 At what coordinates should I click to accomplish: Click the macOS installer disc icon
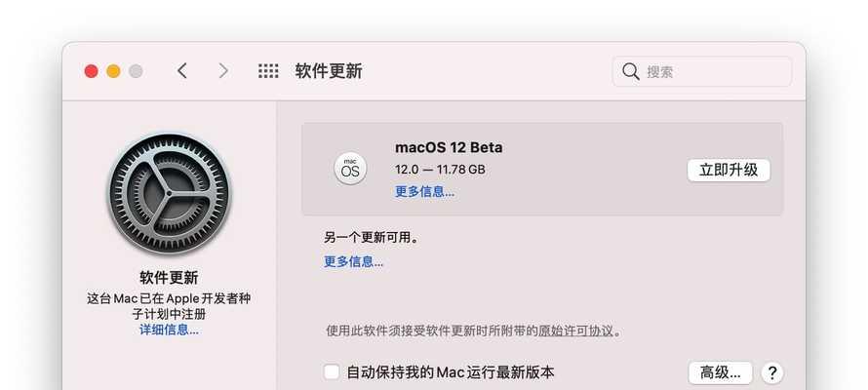(x=350, y=168)
